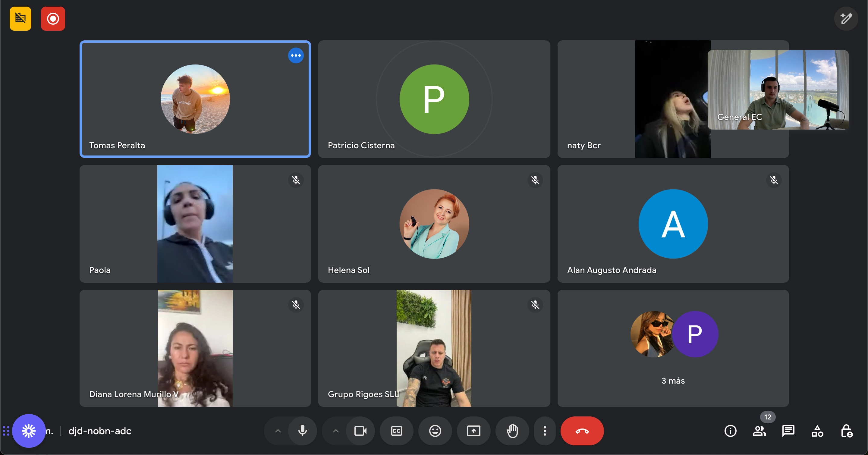Turn off the camera
The height and width of the screenshot is (455, 868).
click(360, 431)
